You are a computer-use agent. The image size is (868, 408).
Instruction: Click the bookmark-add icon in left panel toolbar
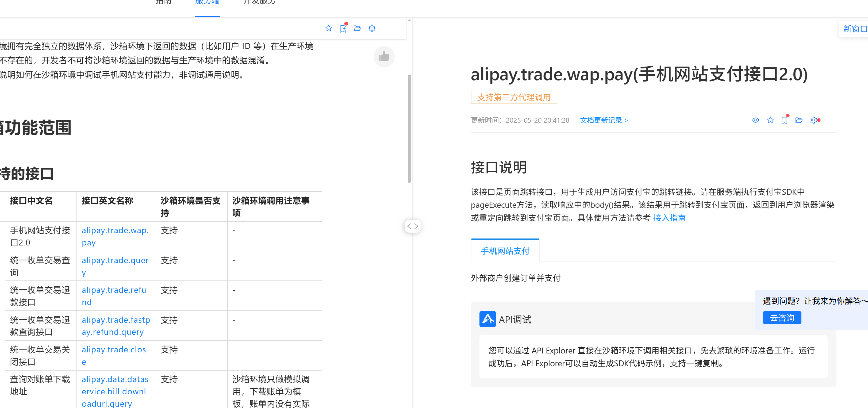pyautogui.click(x=343, y=29)
